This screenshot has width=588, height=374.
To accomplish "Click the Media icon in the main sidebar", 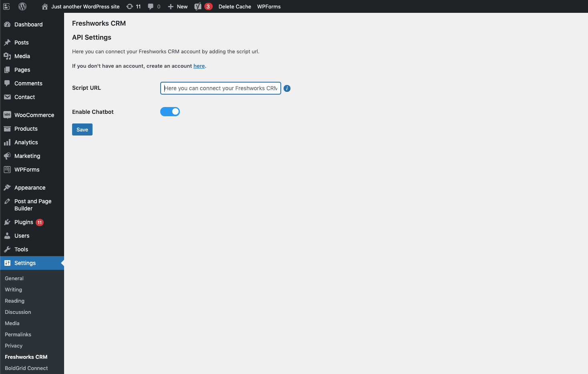I will tap(7, 56).
